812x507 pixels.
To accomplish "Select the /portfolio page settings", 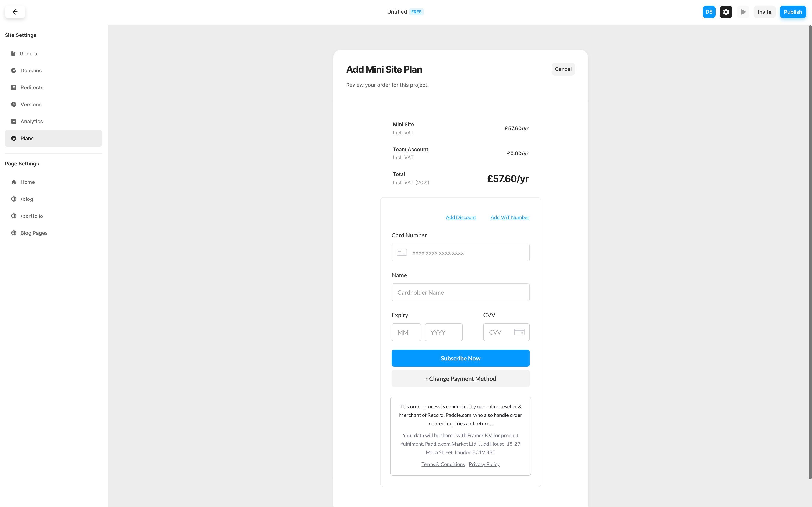I will click(32, 216).
